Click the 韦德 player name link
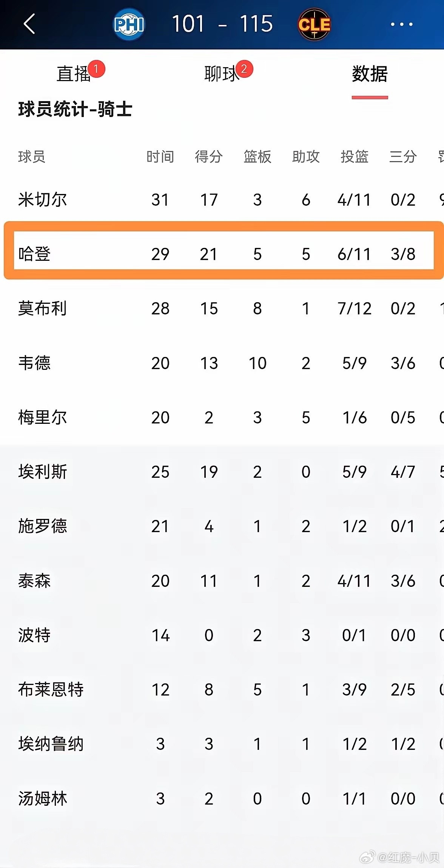The width and height of the screenshot is (444, 868). (x=34, y=363)
